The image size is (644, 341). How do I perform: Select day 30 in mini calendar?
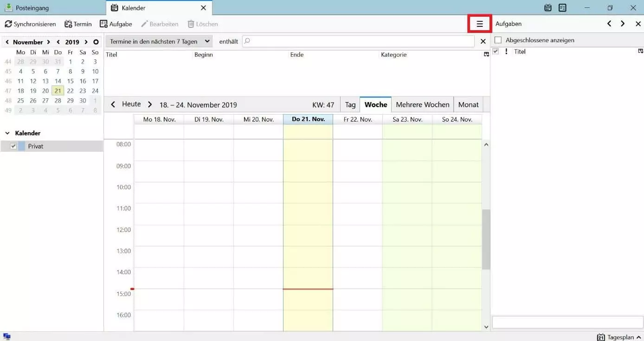83,101
